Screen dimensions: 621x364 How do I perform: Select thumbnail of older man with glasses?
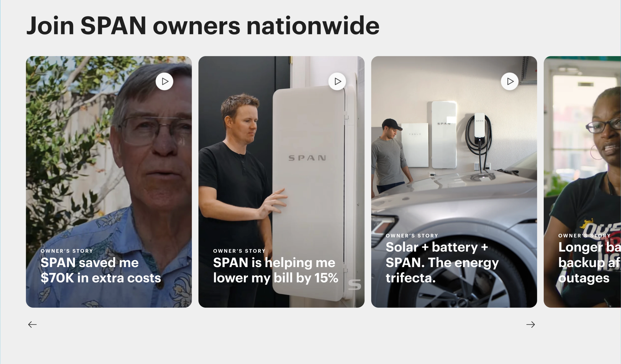coord(109,182)
